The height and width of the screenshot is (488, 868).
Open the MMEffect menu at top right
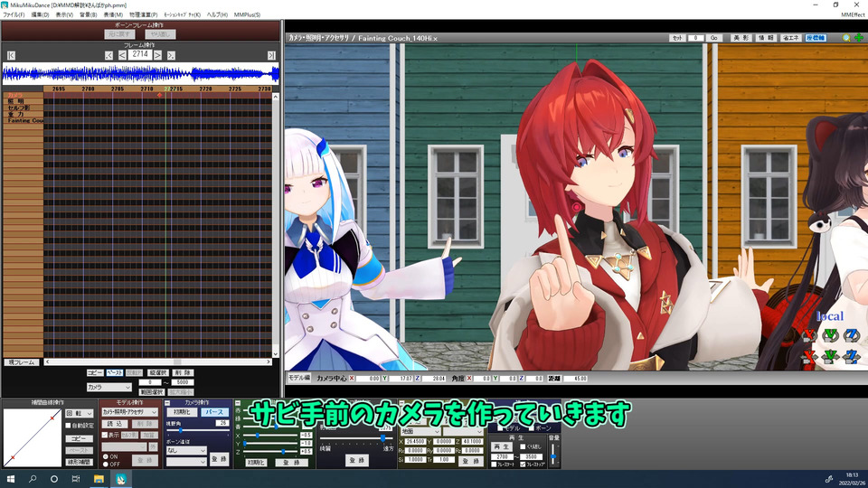pyautogui.click(x=853, y=15)
